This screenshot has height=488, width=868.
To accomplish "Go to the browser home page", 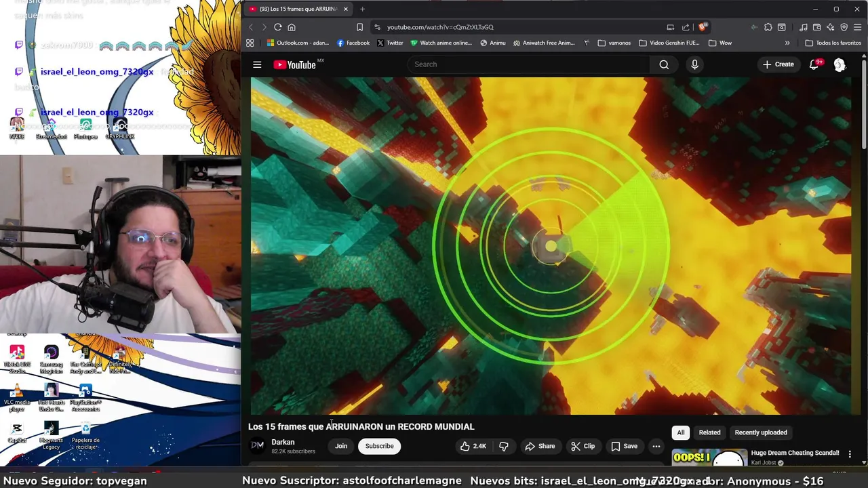I will coord(292,27).
